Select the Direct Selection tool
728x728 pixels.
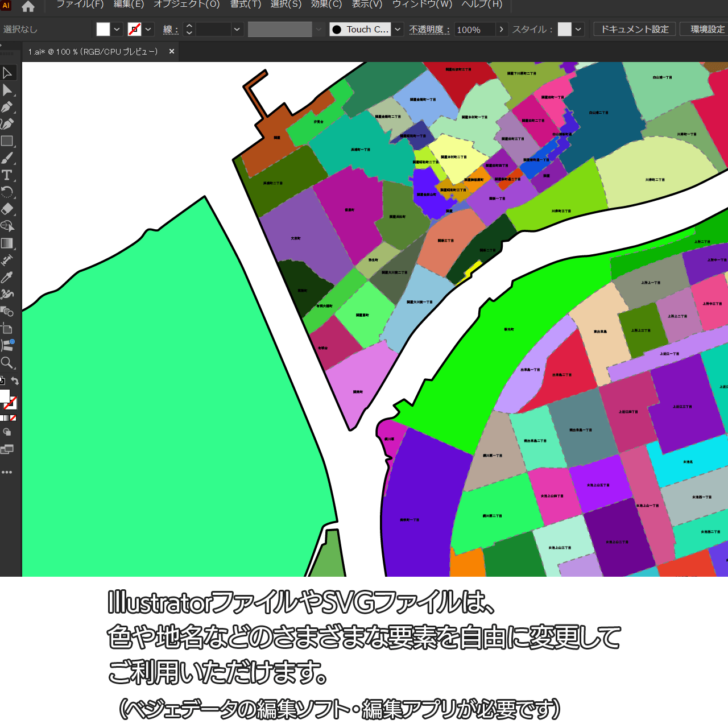[7, 90]
